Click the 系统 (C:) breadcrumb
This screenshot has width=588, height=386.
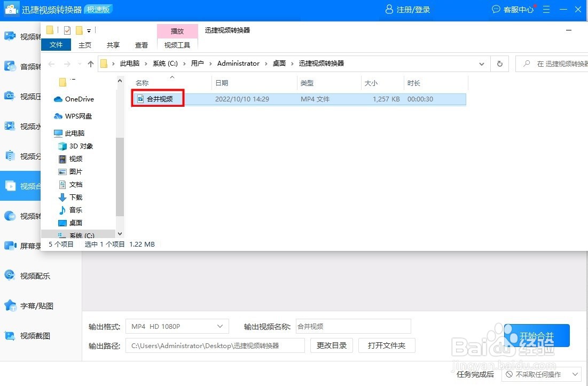pos(165,64)
